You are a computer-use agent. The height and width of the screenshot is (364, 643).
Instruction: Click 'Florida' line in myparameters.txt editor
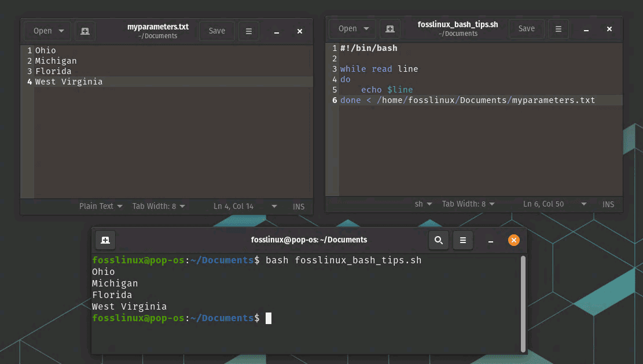53,71
